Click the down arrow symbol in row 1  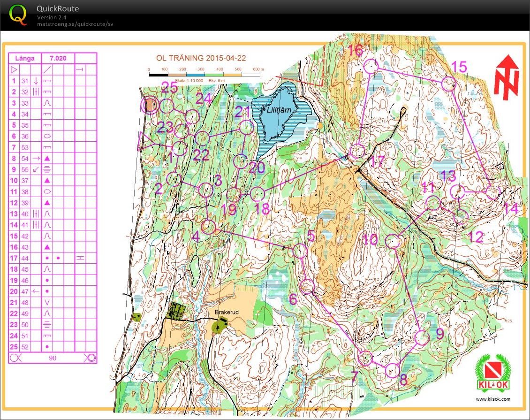(36, 81)
